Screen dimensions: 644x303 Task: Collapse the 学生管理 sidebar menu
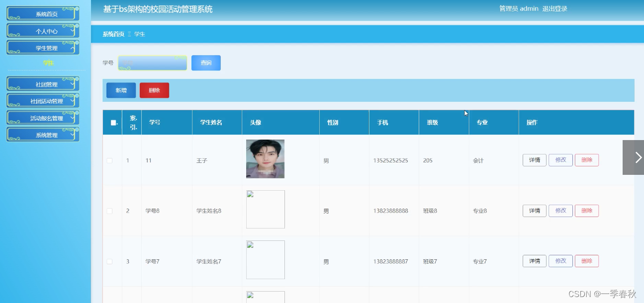click(x=43, y=48)
